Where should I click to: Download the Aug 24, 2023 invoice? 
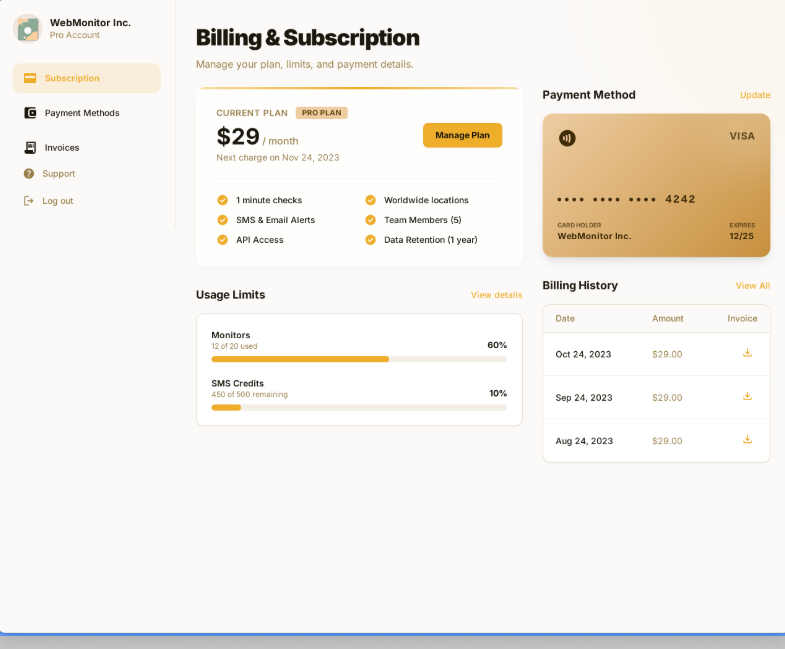747,440
